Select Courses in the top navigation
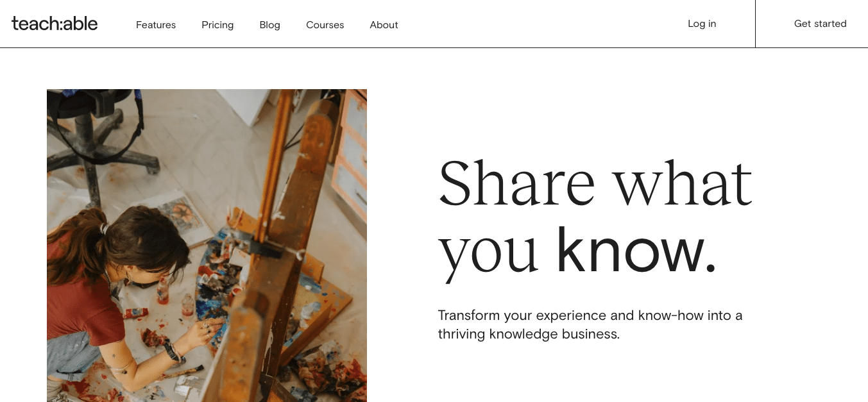 tap(325, 25)
